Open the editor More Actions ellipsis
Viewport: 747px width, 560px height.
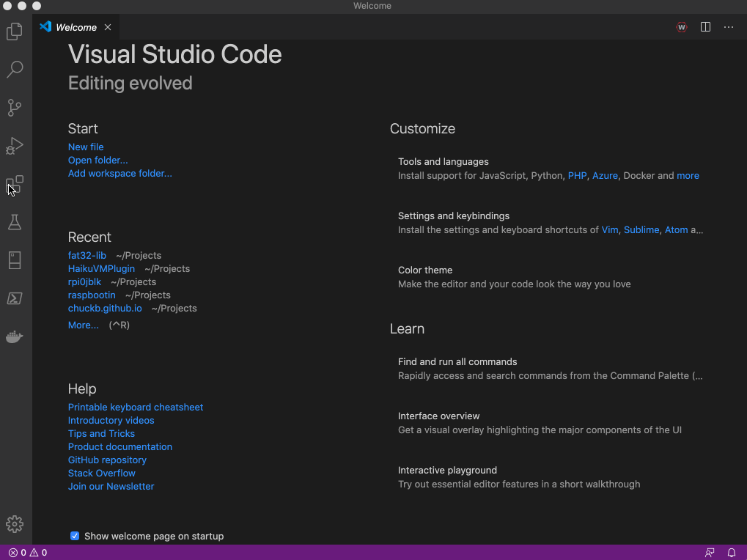(x=729, y=27)
